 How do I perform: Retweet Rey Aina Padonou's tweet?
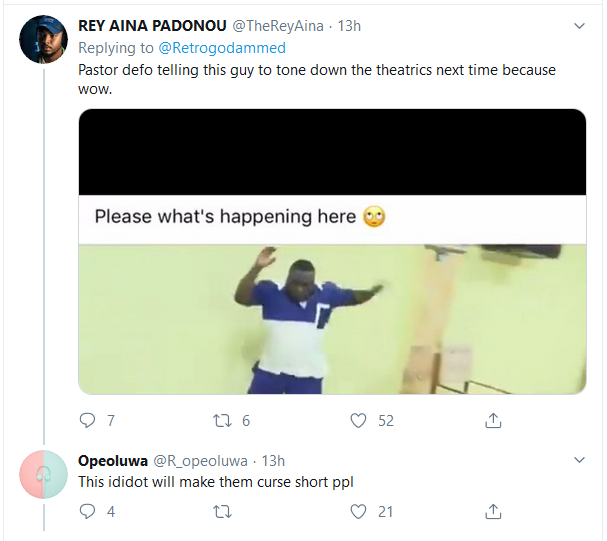(x=223, y=421)
